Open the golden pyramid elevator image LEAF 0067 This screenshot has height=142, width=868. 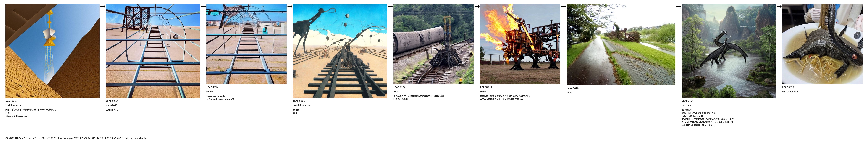point(52,51)
